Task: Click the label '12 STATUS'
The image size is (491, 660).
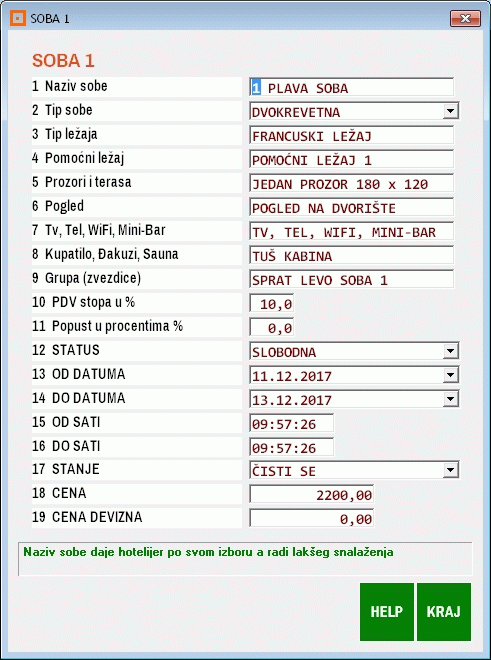Action: [x=66, y=350]
